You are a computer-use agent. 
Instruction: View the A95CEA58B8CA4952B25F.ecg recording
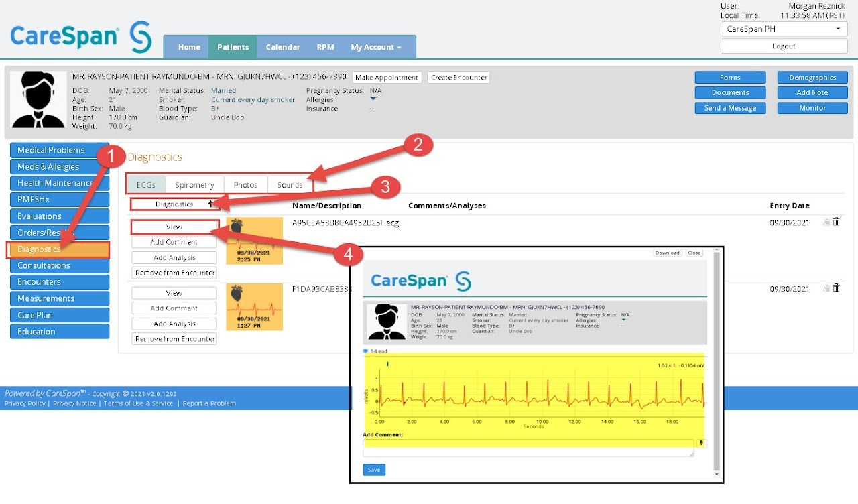point(174,227)
